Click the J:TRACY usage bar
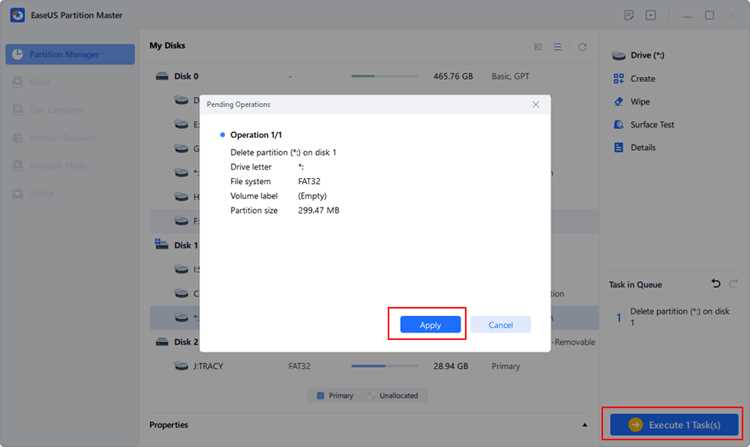 (x=385, y=366)
